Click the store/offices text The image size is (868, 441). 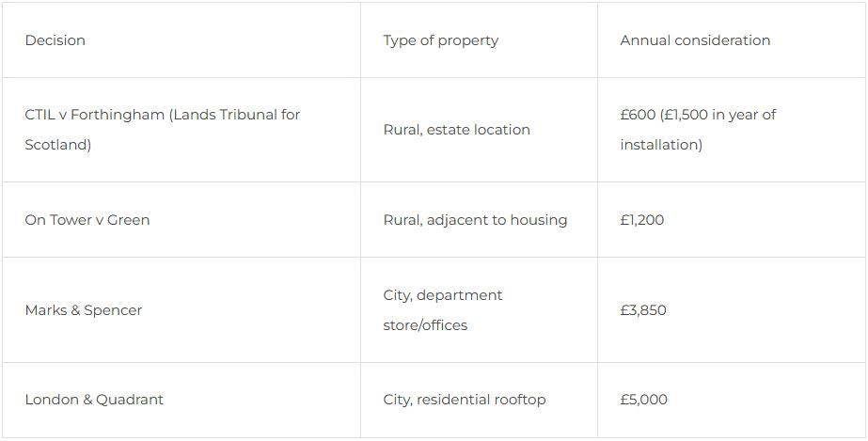[x=425, y=325]
